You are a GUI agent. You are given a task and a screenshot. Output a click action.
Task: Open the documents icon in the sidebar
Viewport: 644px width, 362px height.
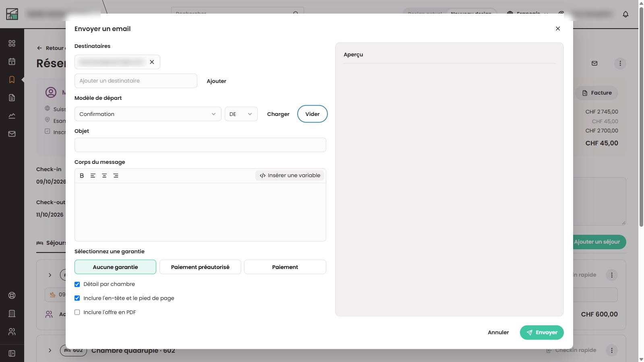pos(12,98)
